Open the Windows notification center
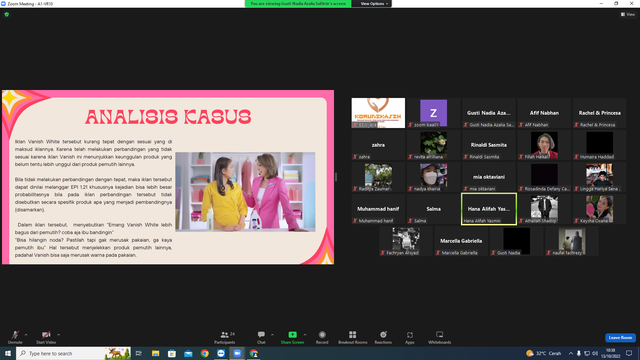Image resolution: width=640 pixels, height=360 pixels. point(629,353)
